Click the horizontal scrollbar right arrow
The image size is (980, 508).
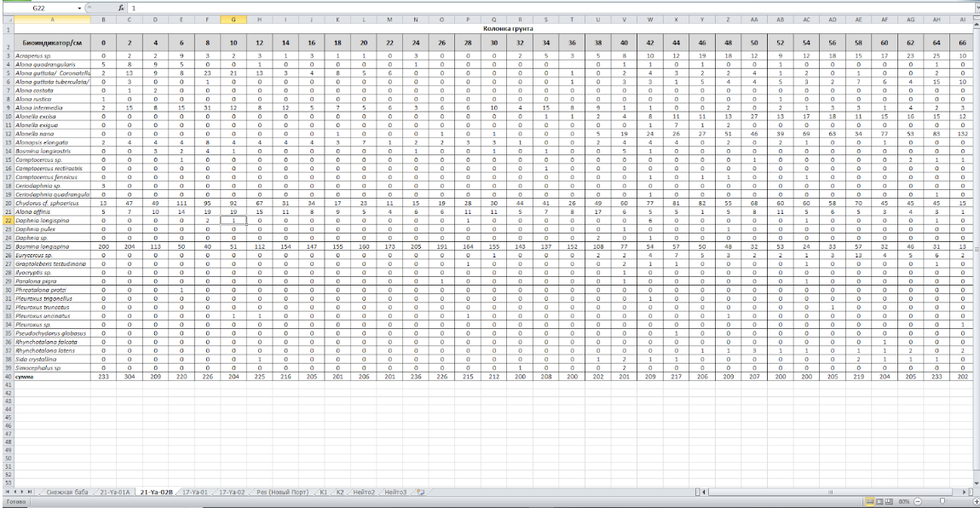(x=965, y=493)
